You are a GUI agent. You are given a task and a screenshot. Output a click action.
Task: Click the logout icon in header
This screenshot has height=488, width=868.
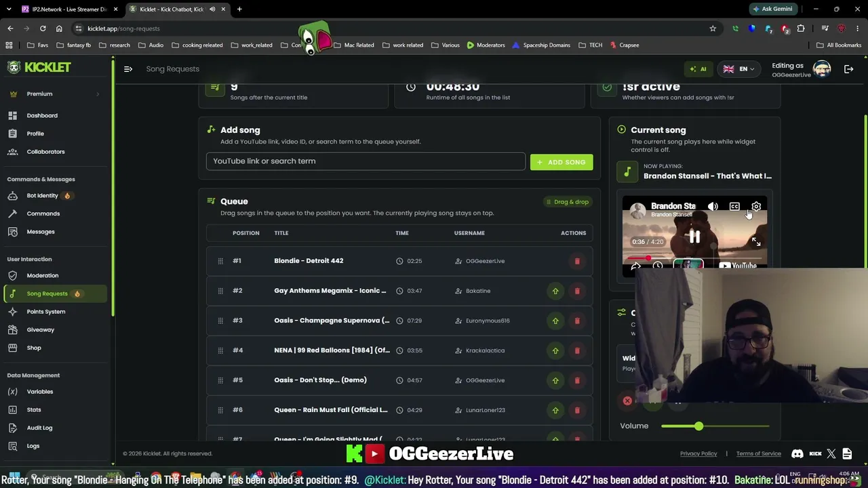click(848, 69)
